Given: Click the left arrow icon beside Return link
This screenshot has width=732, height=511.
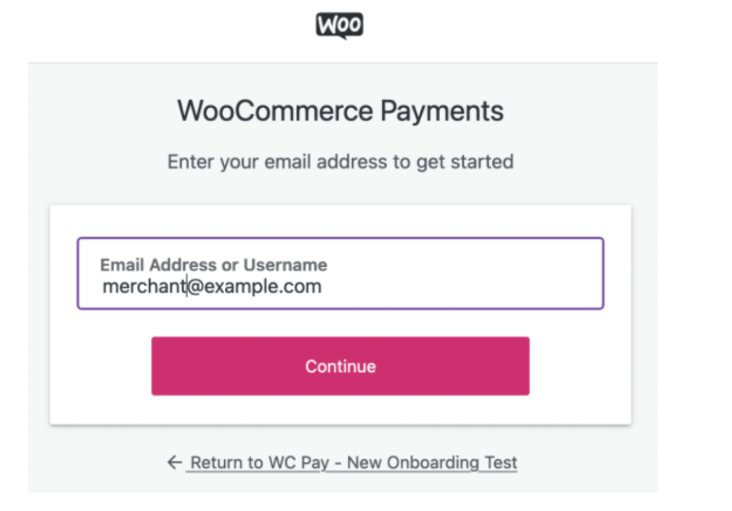Looking at the screenshot, I should point(175,462).
